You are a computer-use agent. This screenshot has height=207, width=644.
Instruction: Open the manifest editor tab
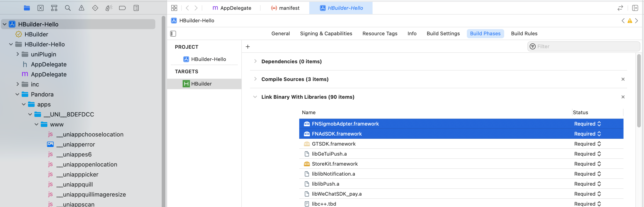(285, 8)
